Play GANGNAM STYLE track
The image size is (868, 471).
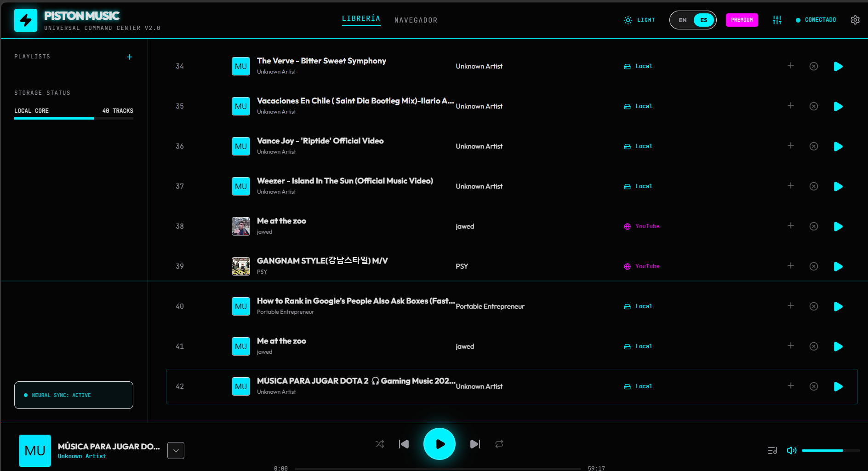838,266
